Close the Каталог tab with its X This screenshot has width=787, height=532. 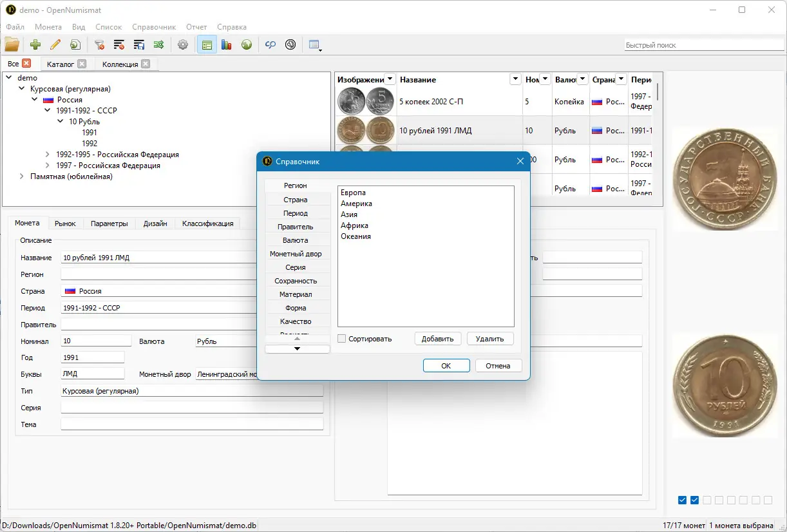82,64
